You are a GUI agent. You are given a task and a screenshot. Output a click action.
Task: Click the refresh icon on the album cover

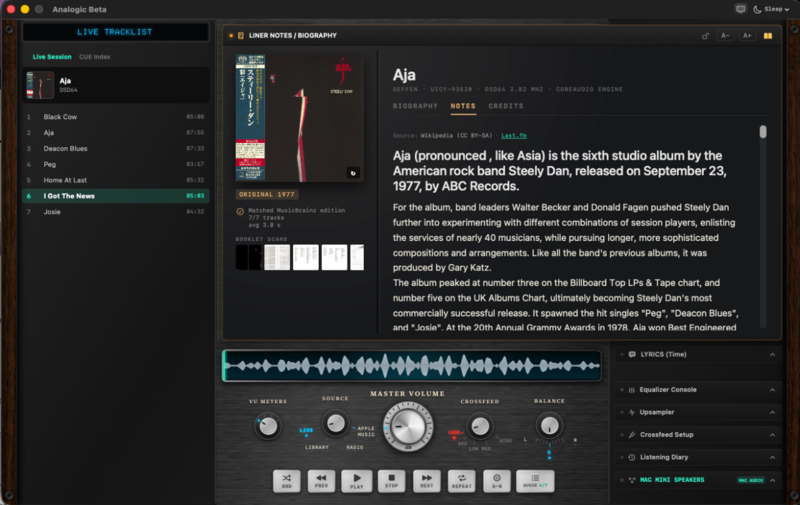pyautogui.click(x=353, y=173)
